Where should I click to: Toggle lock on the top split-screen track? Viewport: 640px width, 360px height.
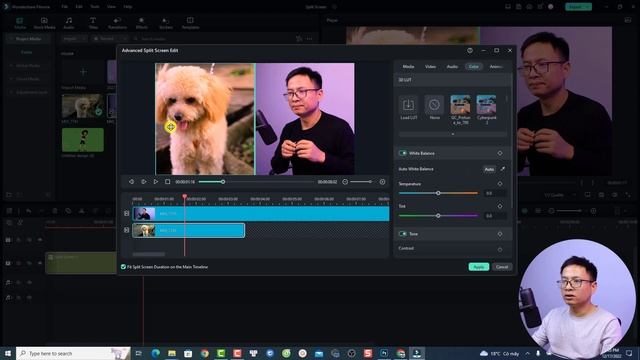(x=127, y=213)
